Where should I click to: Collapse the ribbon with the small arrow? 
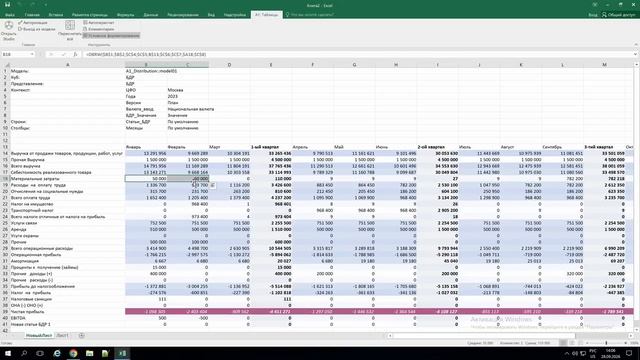tap(636, 44)
